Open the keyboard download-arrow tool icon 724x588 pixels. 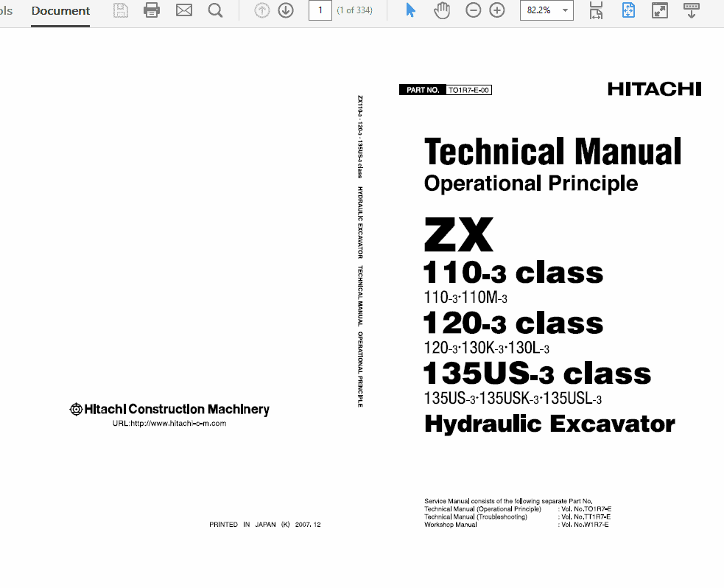[691, 11]
